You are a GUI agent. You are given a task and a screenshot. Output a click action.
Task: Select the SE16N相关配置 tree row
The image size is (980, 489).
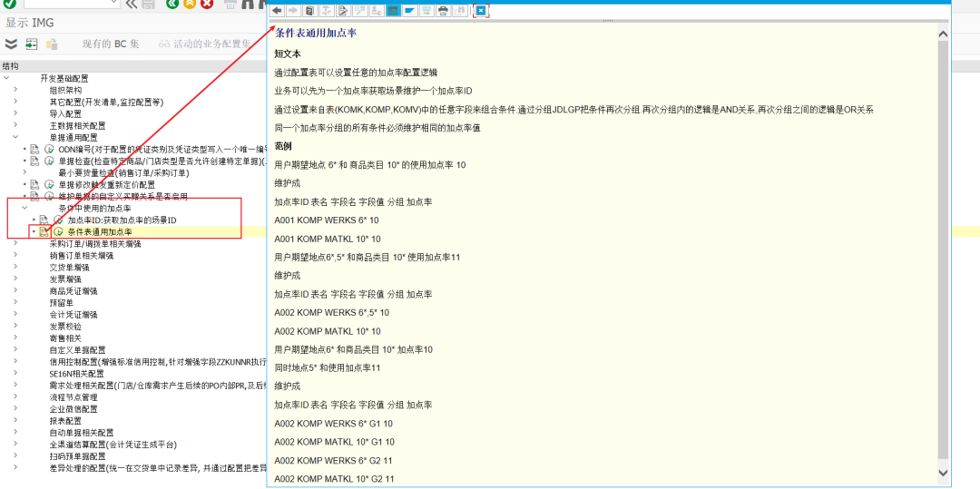point(77,374)
